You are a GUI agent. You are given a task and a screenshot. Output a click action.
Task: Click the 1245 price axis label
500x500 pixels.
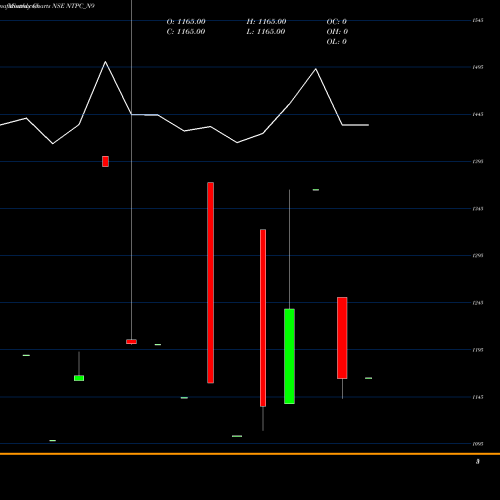(x=478, y=303)
